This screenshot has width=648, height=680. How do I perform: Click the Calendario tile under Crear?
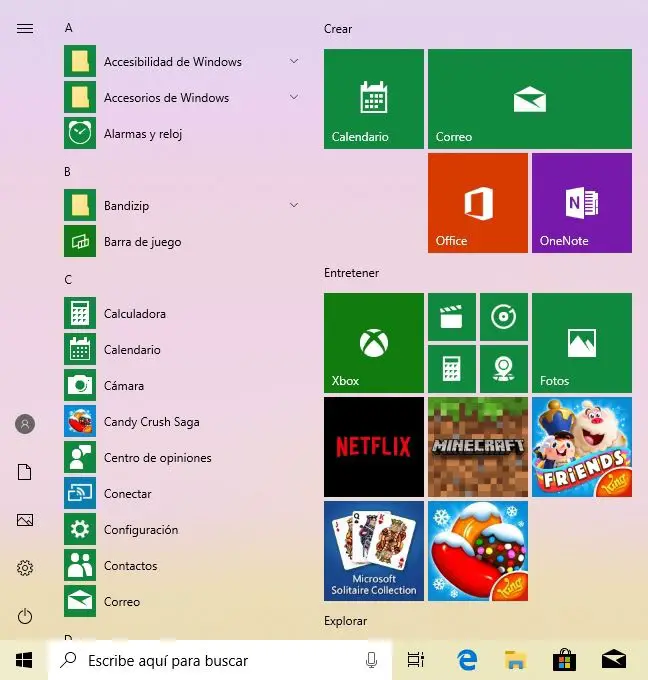point(373,99)
